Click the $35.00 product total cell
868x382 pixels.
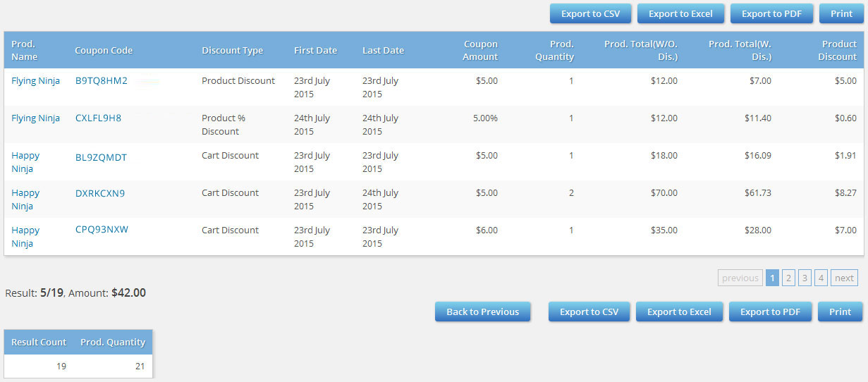click(664, 230)
